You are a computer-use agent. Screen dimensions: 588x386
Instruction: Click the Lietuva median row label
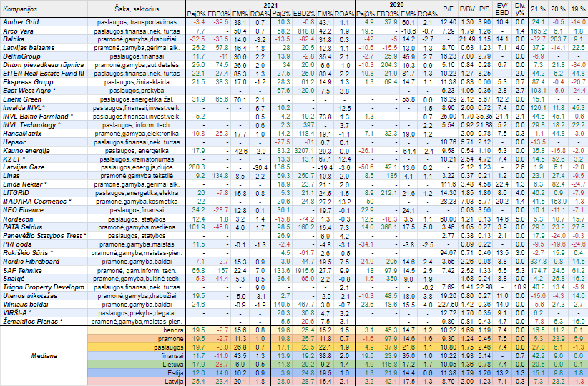137,365
